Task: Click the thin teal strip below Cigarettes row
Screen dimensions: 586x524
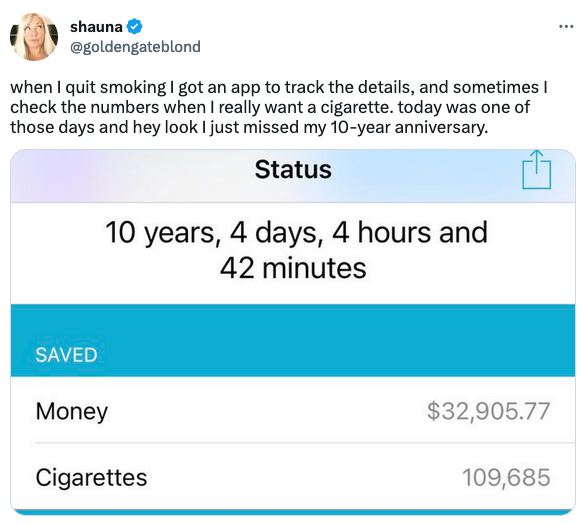Action: point(293,512)
